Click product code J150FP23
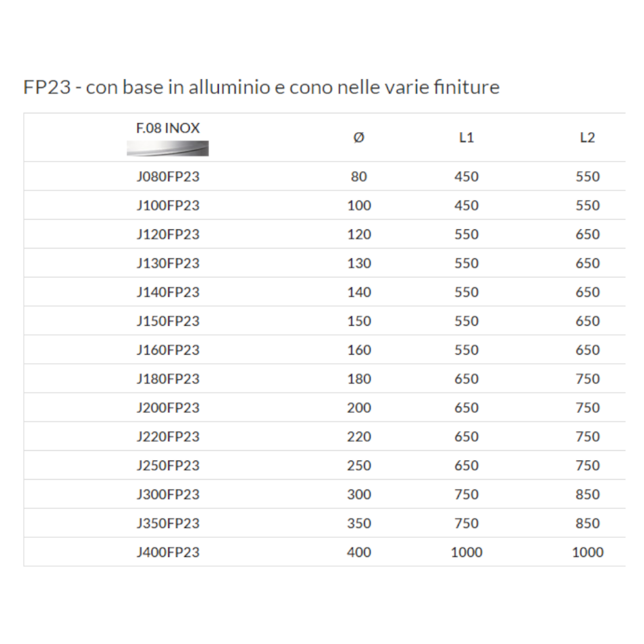 tap(167, 321)
